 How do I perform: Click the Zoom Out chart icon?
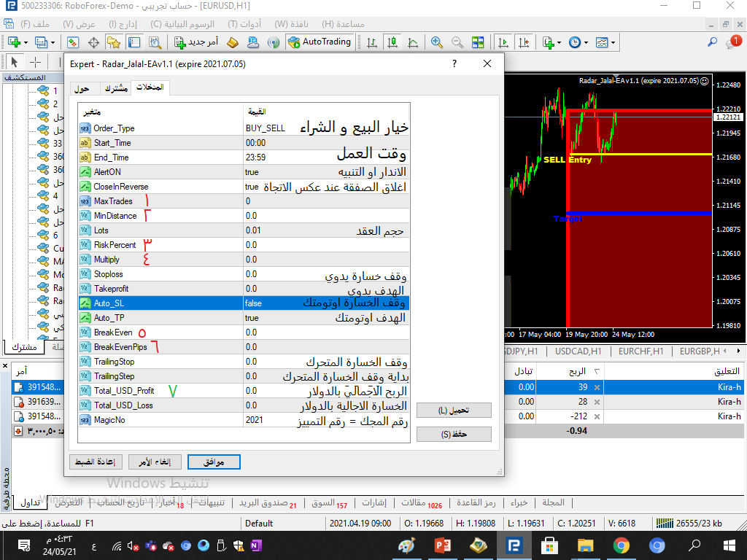tap(455, 42)
